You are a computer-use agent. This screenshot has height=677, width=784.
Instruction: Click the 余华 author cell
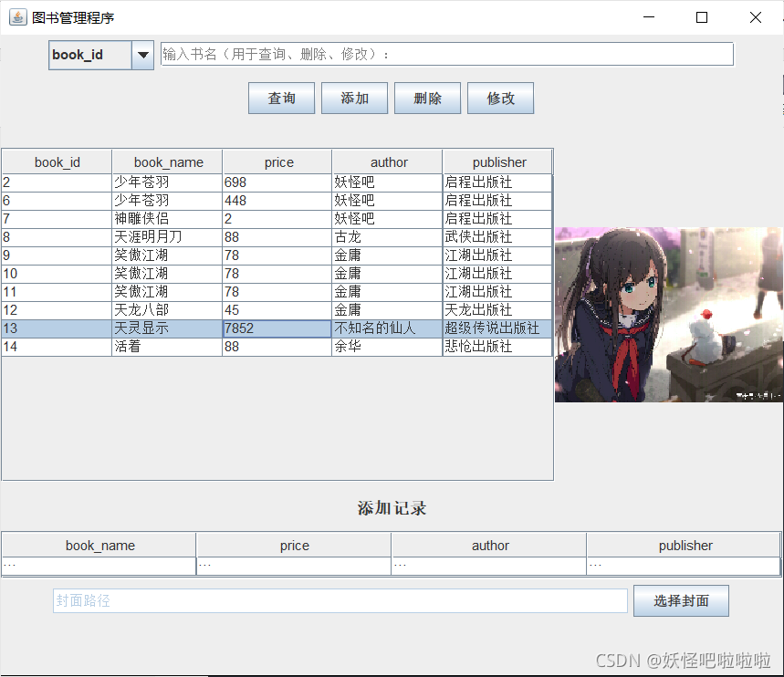coord(387,347)
